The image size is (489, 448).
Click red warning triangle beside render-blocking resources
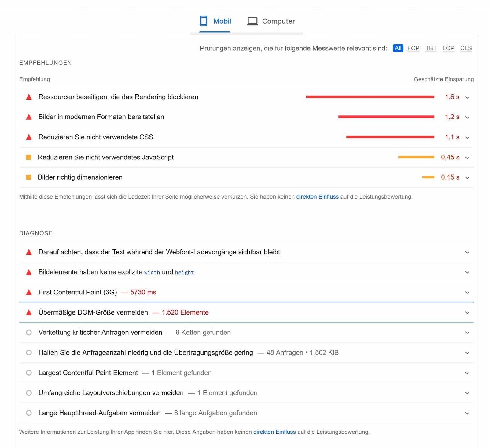29,97
